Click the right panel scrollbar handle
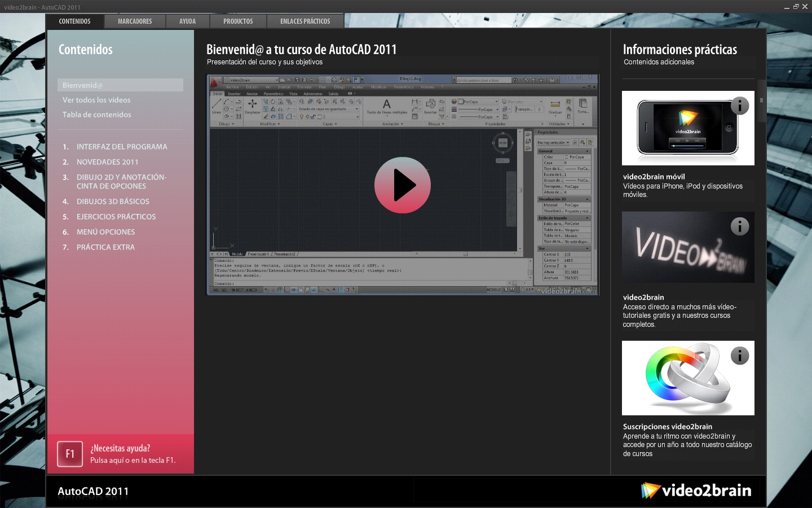 pyautogui.click(x=761, y=100)
